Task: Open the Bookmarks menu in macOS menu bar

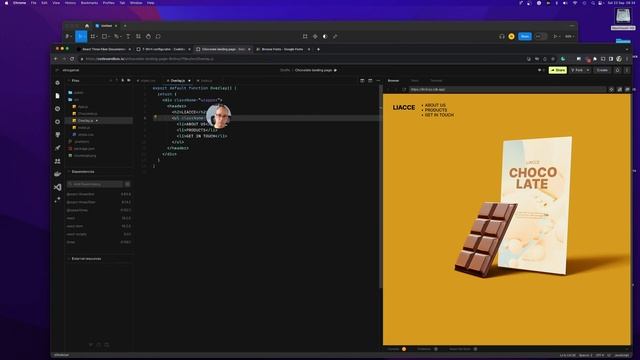Action: point(89,3)
